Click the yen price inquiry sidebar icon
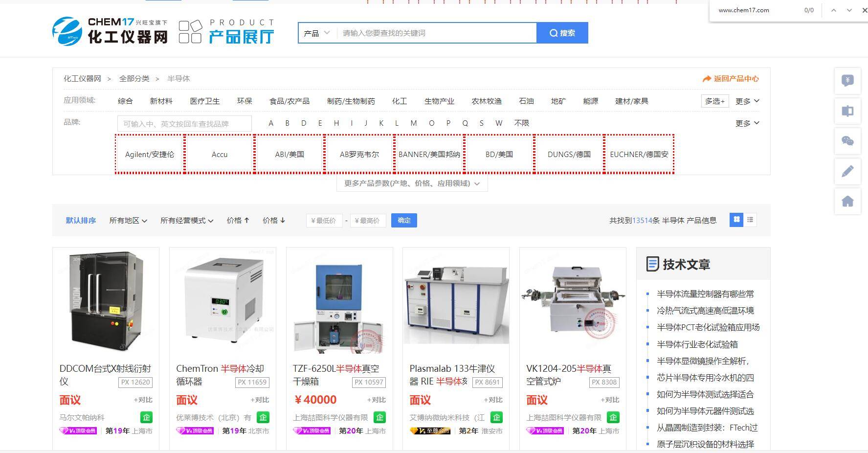868x453 pixels. pos(847,81)
